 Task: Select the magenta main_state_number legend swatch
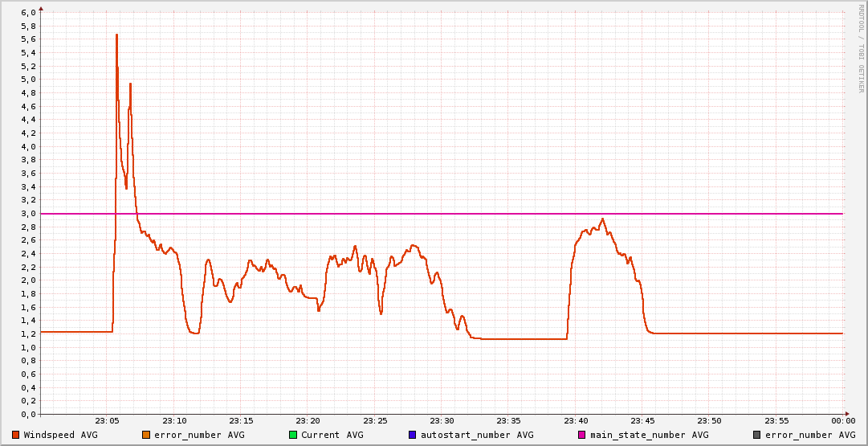582,435
